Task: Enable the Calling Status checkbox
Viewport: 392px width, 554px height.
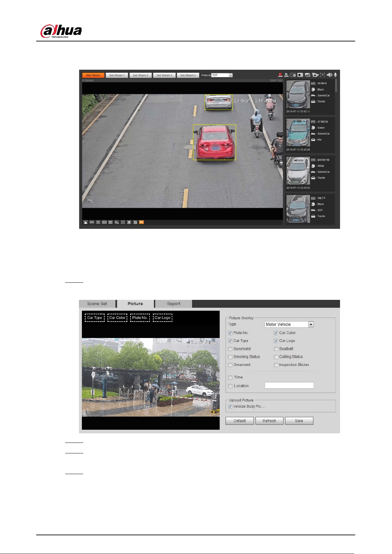Action: point(276,357)
